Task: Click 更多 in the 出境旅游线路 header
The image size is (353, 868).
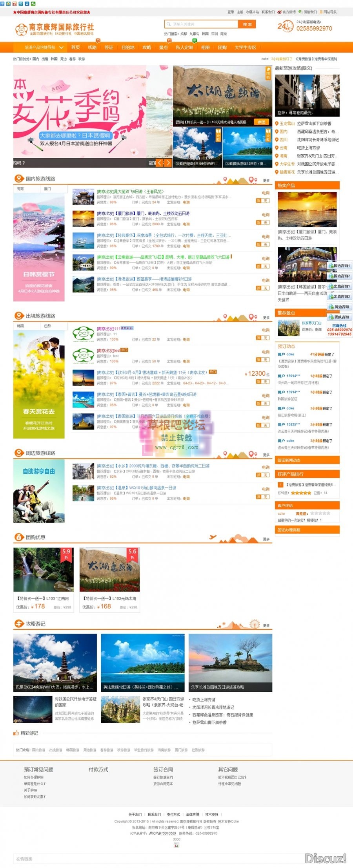Action: tap(266, 318)
